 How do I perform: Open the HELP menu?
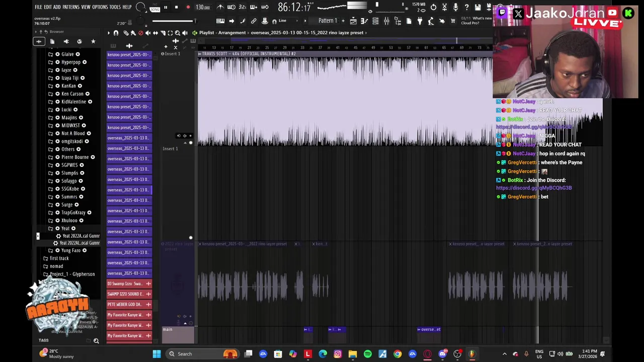click(127, 7)
